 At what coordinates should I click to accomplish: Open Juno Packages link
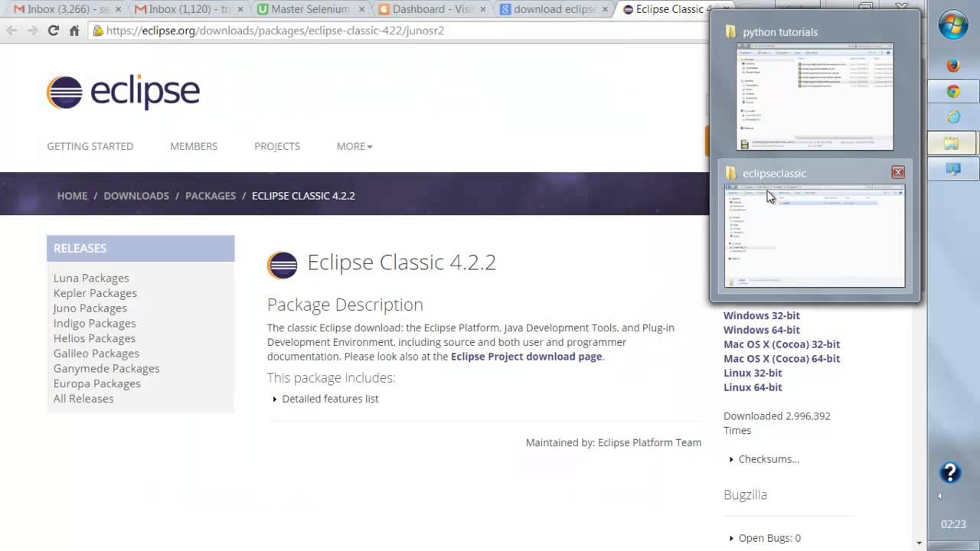(x=90, y=308)
